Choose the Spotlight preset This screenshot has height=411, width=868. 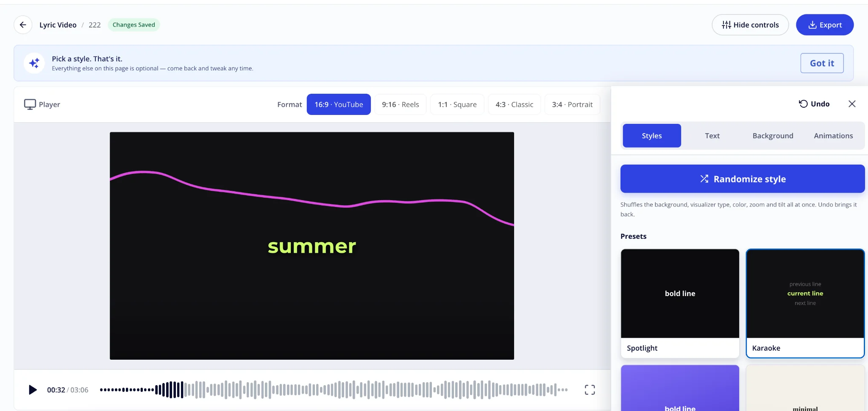click(680, 303)
